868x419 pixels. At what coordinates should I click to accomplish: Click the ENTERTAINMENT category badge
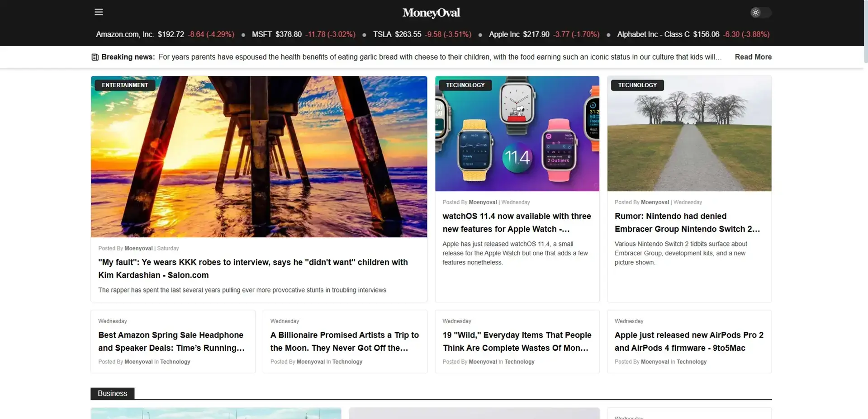coord(125,85)
